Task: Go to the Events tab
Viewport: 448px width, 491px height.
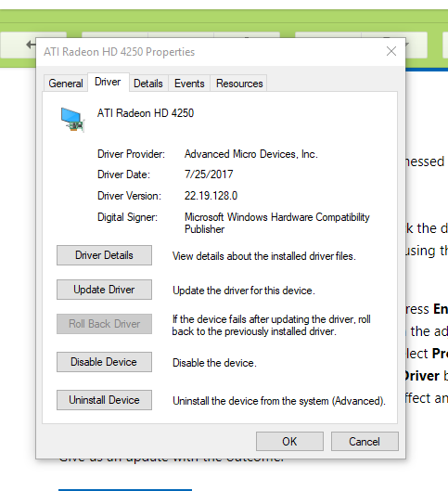Action: [x=189, y=84]
